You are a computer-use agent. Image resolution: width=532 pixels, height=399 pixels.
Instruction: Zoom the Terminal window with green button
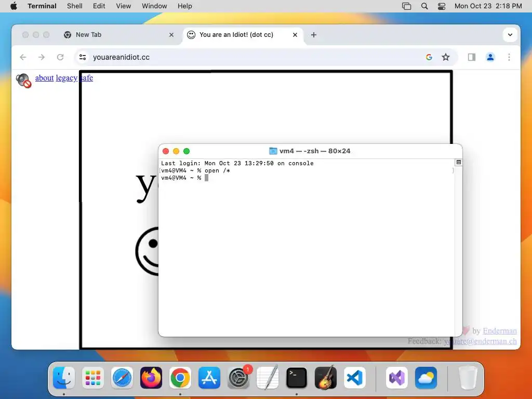point(187,151)
